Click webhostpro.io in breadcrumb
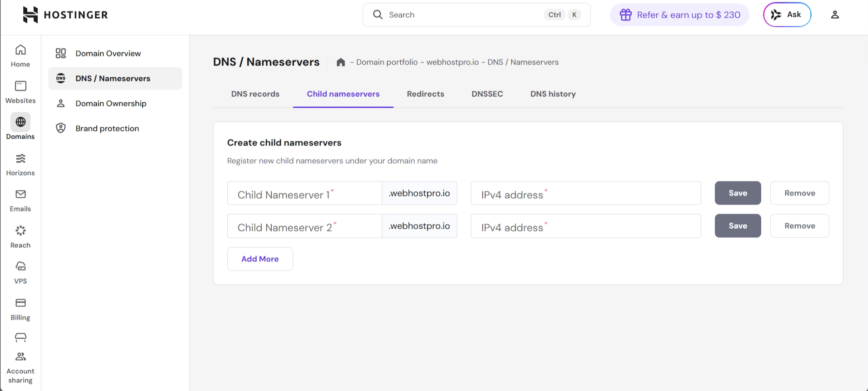The image size is (868, 391). (453, 62)
